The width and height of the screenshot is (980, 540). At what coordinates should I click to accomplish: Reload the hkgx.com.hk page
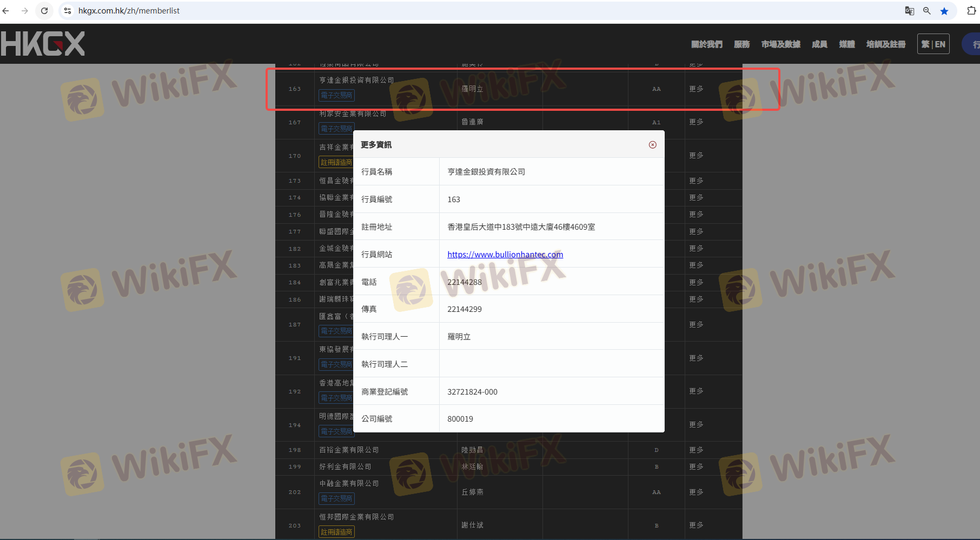(44, 11)
